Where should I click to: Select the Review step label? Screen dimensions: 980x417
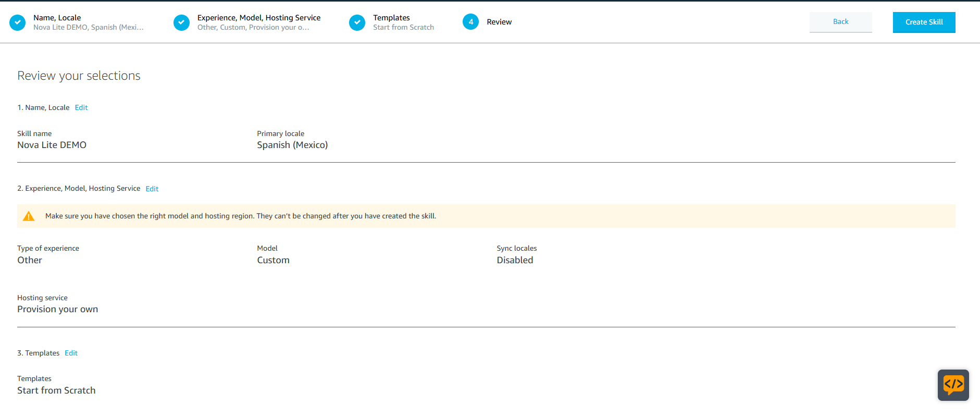pyautogui.click(x=499, y=22)
